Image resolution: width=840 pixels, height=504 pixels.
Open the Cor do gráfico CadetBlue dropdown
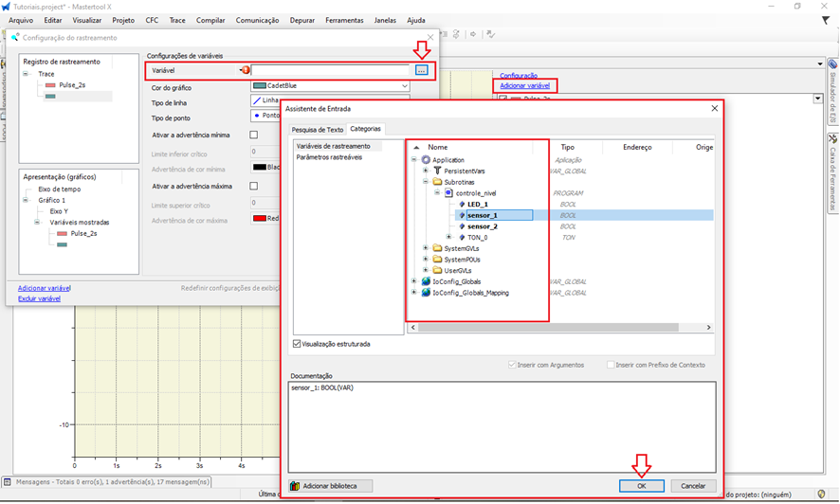pyautogui.click(x=405, y=86)
